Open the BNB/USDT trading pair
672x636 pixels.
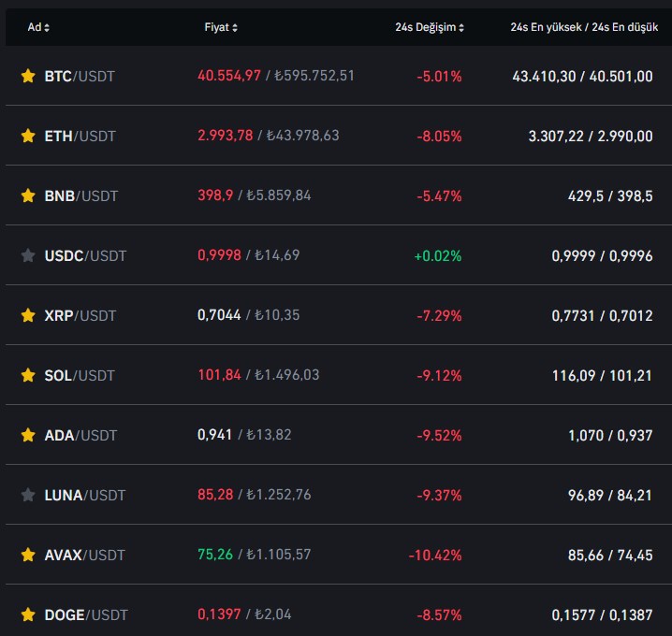[x=81, y=196]
